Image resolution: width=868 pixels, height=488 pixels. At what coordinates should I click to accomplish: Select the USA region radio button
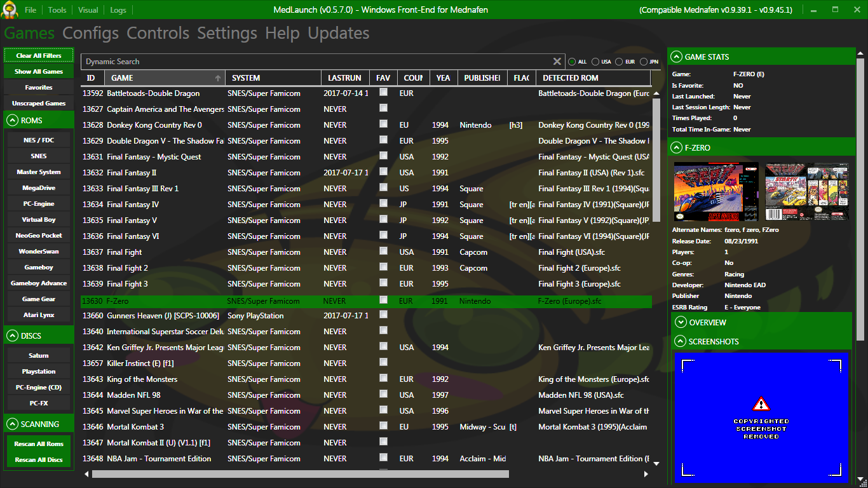click(595, 62)
